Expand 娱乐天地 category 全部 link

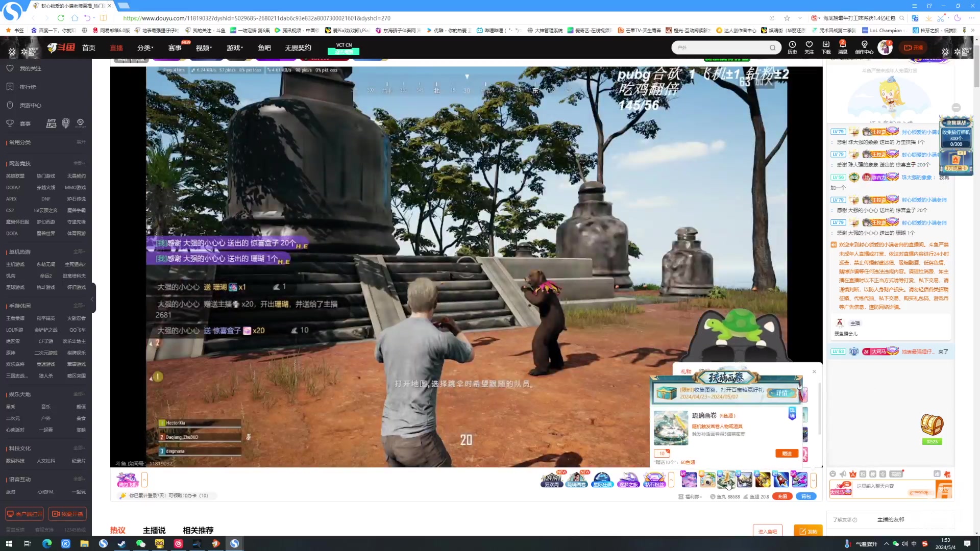[80, 394]
